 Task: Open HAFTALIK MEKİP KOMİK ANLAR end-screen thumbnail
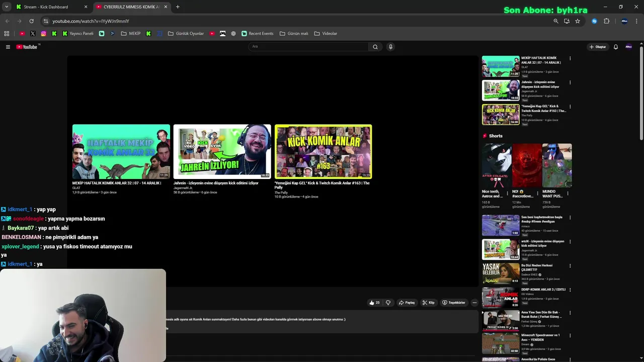coord(121,151)
